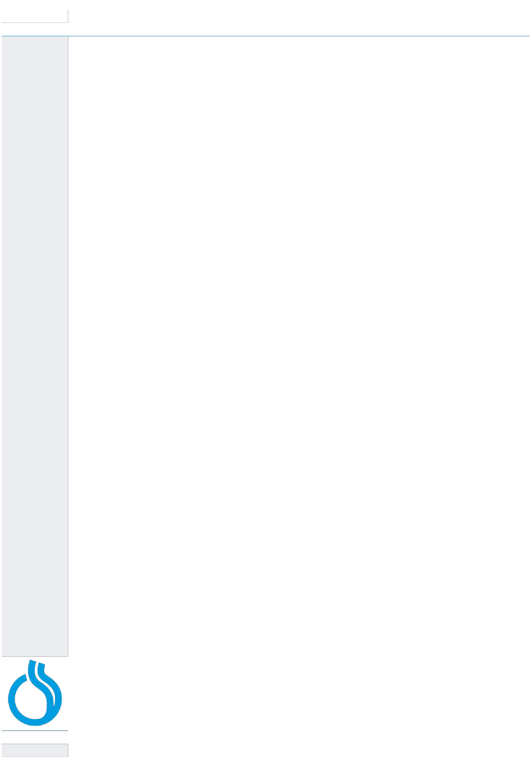Click the small gray box below the logo
Image resolution: width=532 pixels, height=761 pixels.
pos(35,750)
